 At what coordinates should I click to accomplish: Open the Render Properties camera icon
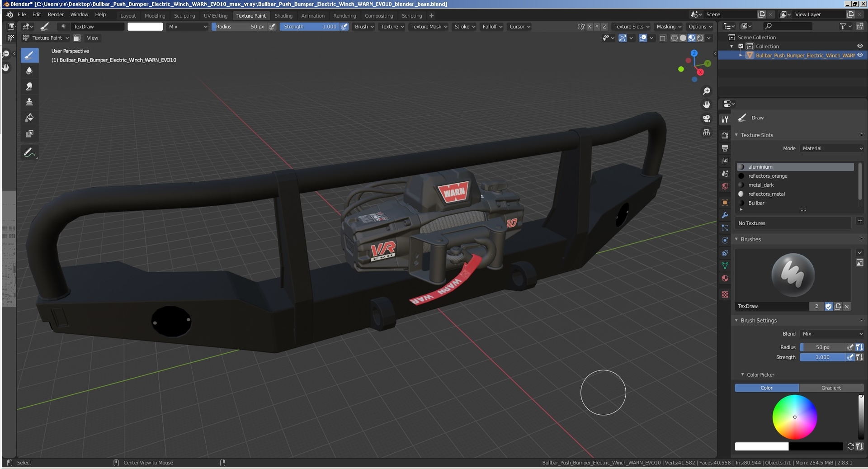725,135
